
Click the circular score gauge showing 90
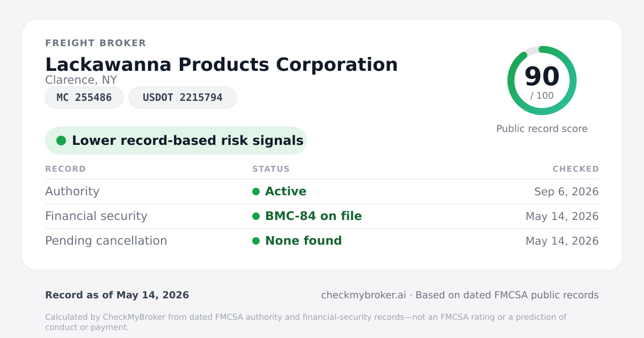tap(542, 80)
